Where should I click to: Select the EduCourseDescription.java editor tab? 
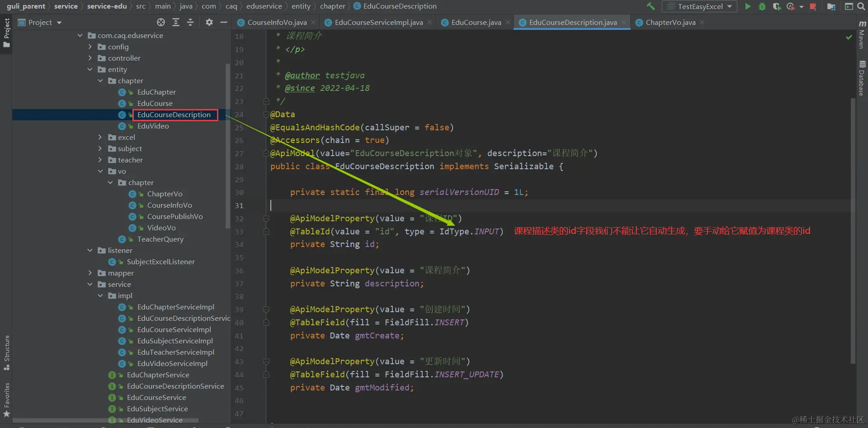(x=572, y=22)
